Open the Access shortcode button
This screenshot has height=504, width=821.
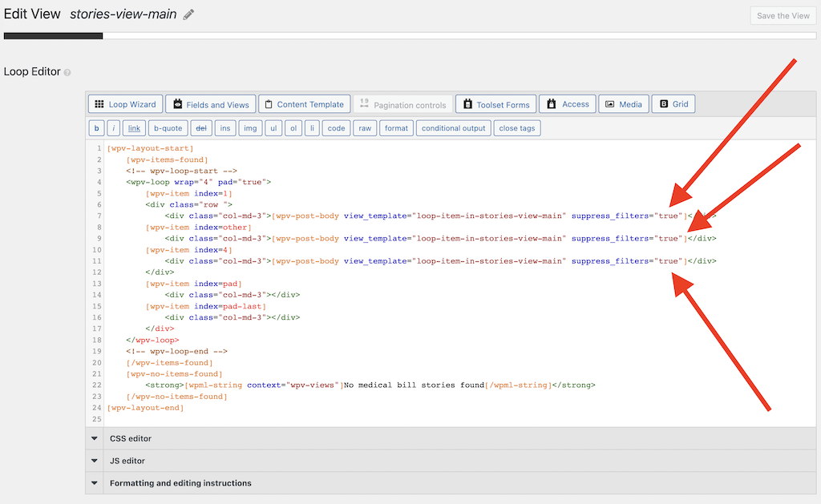pyautogui.click(x=568, y=104)
